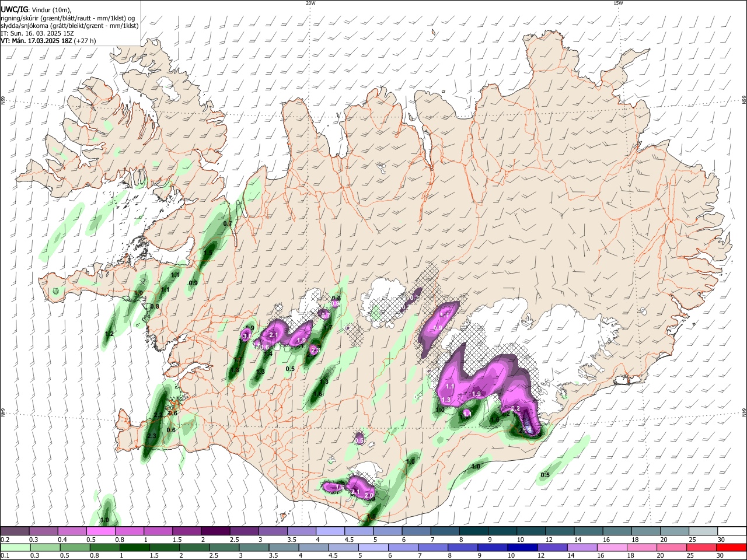Click the '15W' longitude label
The width and height of the screenshot is (747, 560).
click(x=618, y=2)
